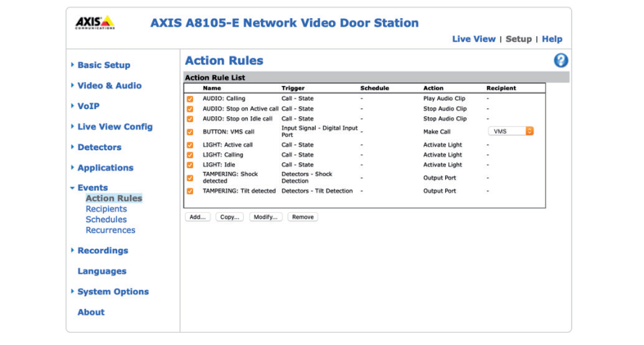Viewport: 644px width, 345px height.
Task: Open the Help link in header
Action: tap(552, 39)
